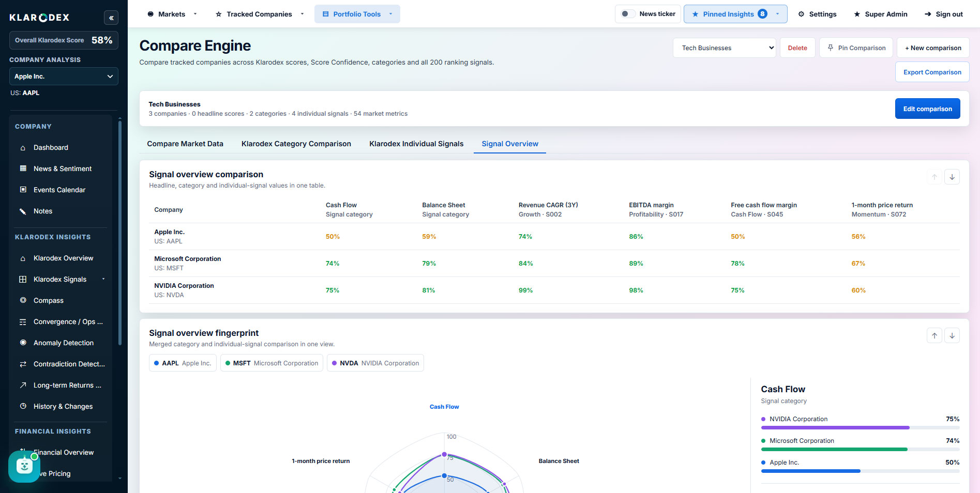Open the Tech Businesses comparison dropdown

(724, 48)
